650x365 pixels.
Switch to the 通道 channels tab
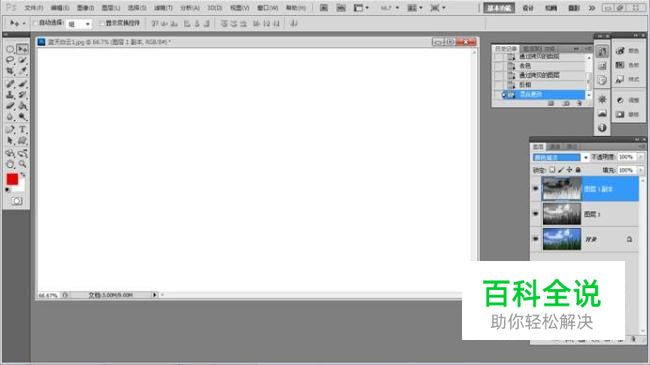tap(555, 147)
